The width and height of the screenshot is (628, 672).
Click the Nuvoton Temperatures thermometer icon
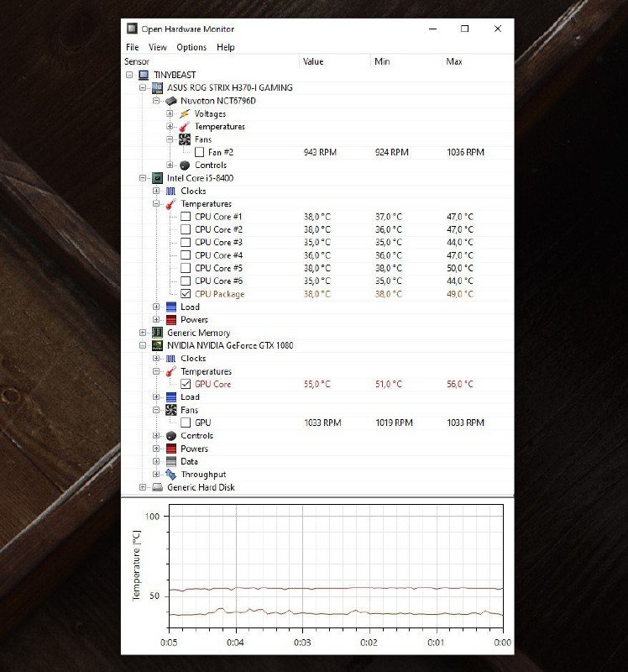click(x=185, y=127)
